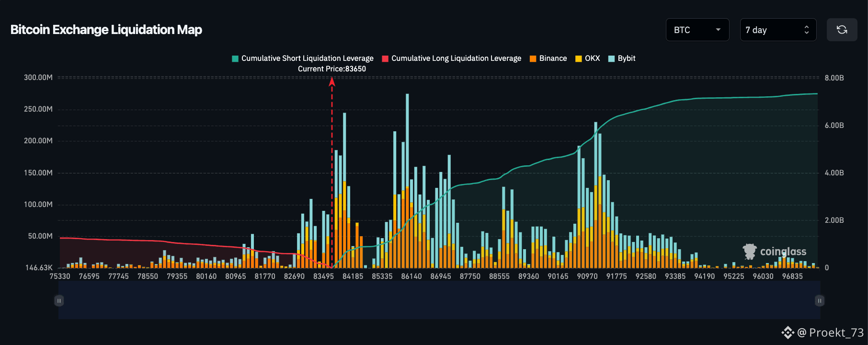The height and width of the screenshot is (345, 868).
Task: Click the middle of the zoom range bar
Action: 439,300
